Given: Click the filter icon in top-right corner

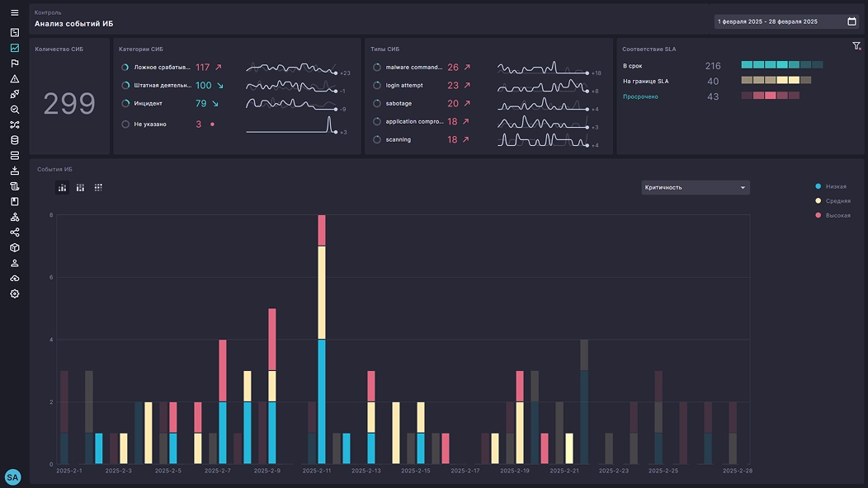Looking at the screenshot, I should pyautogui.click(x=856, y=46).
